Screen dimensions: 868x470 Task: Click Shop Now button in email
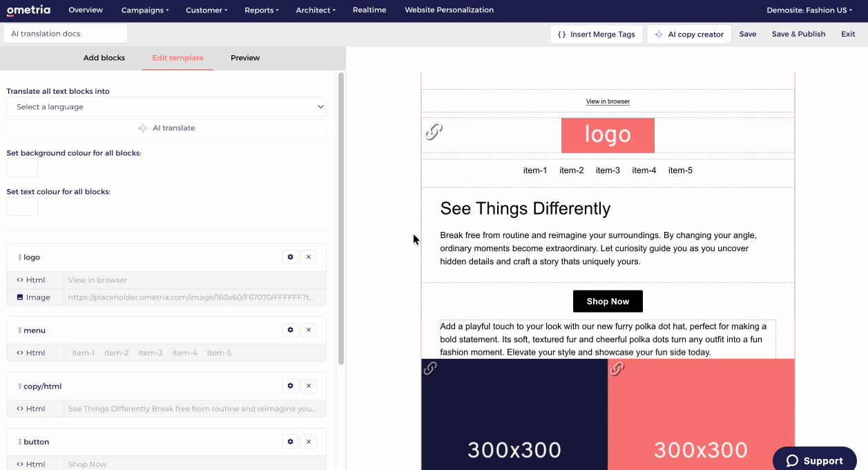608,302
